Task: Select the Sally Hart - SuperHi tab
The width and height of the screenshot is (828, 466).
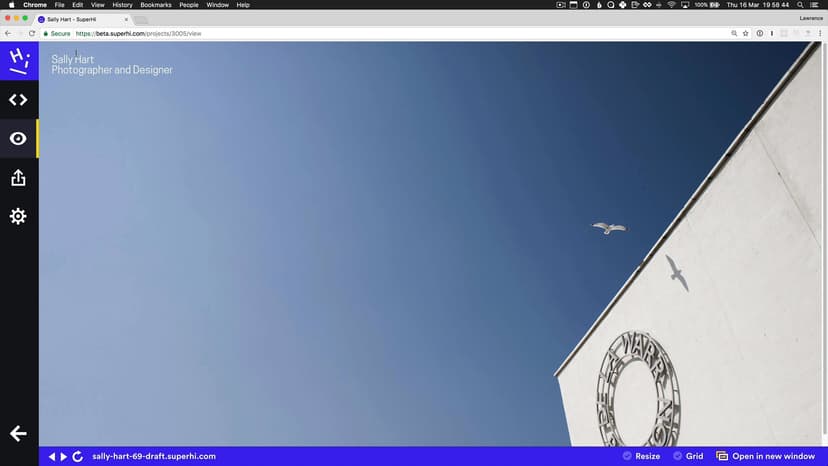Action: (80, 19)
